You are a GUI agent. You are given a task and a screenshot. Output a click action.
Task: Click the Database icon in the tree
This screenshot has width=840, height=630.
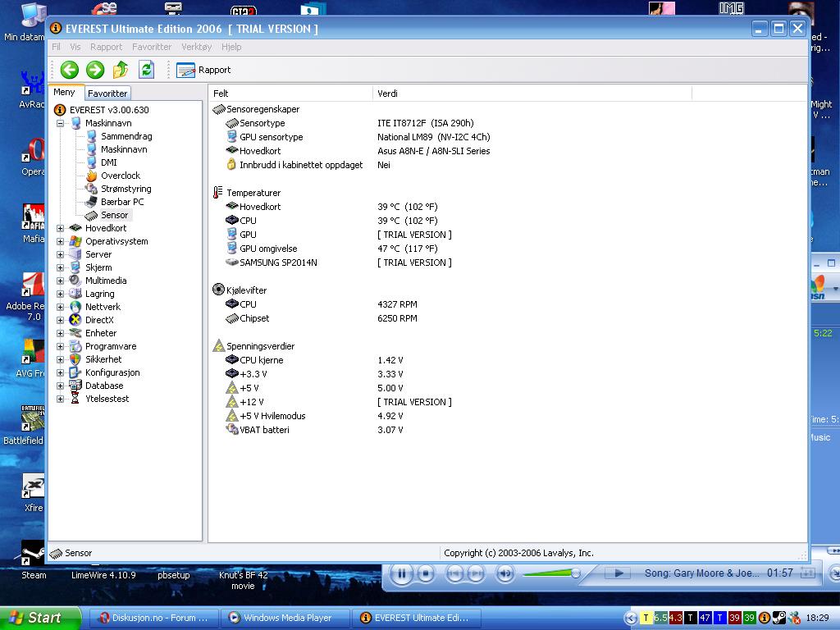[x=75, y=386]
